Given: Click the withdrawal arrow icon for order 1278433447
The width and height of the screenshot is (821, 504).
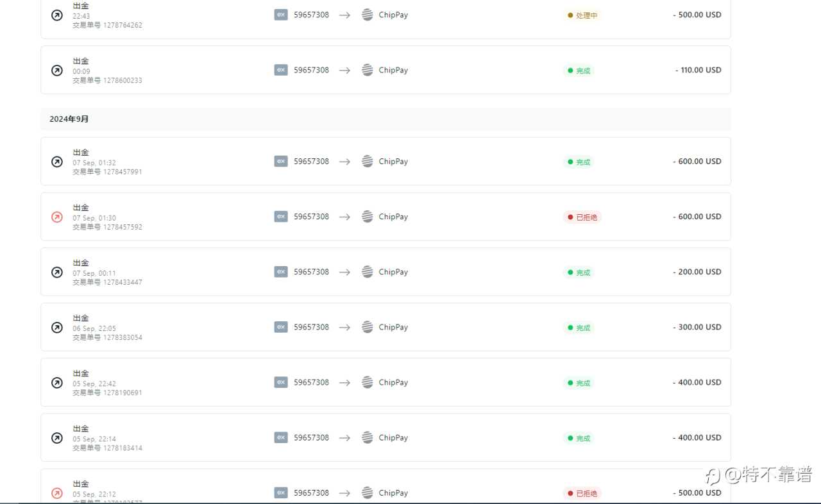Looking at the screenshot, I should (57, 272).
